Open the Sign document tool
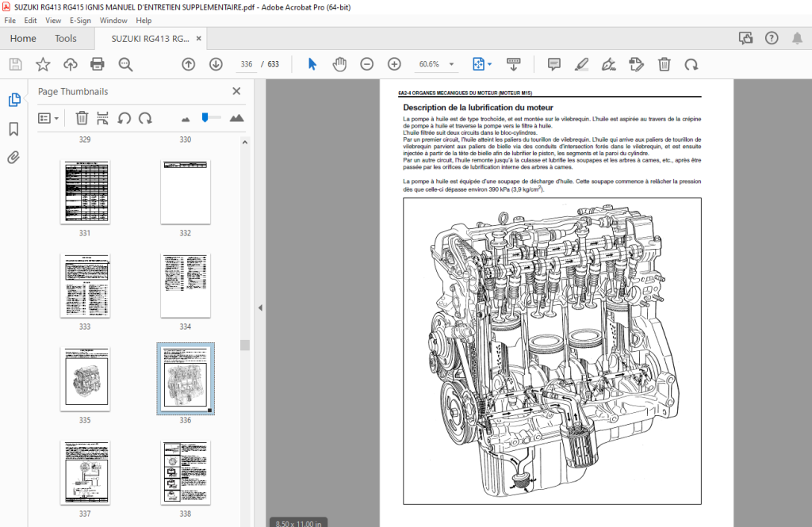812x527 pixels. click(609, 64)
